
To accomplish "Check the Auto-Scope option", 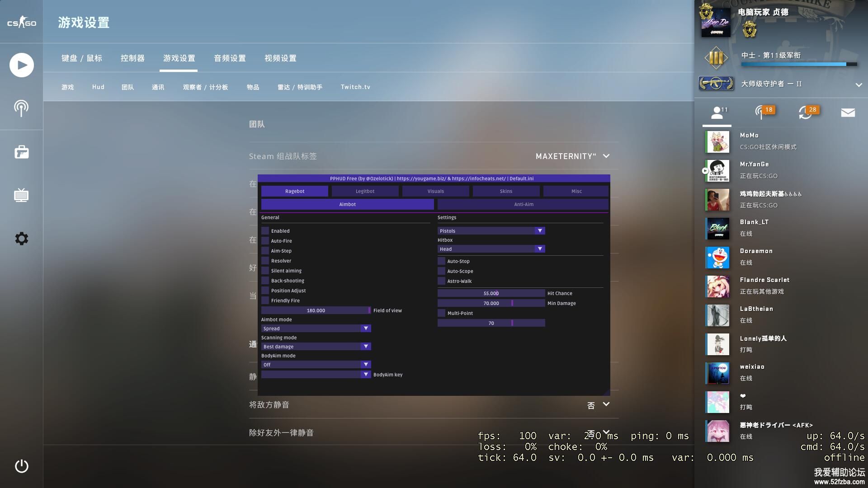I will [x=442, y=271].
